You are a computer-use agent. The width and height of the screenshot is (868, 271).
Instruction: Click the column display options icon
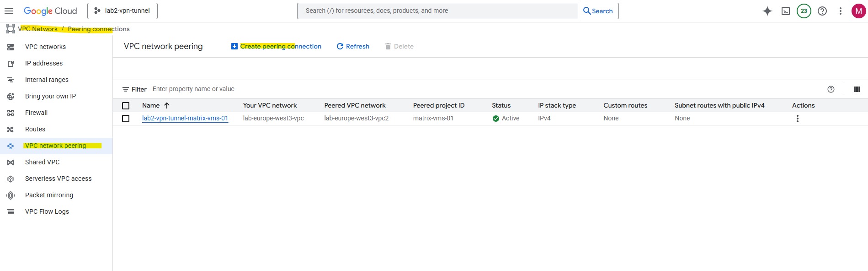[857, 89]
